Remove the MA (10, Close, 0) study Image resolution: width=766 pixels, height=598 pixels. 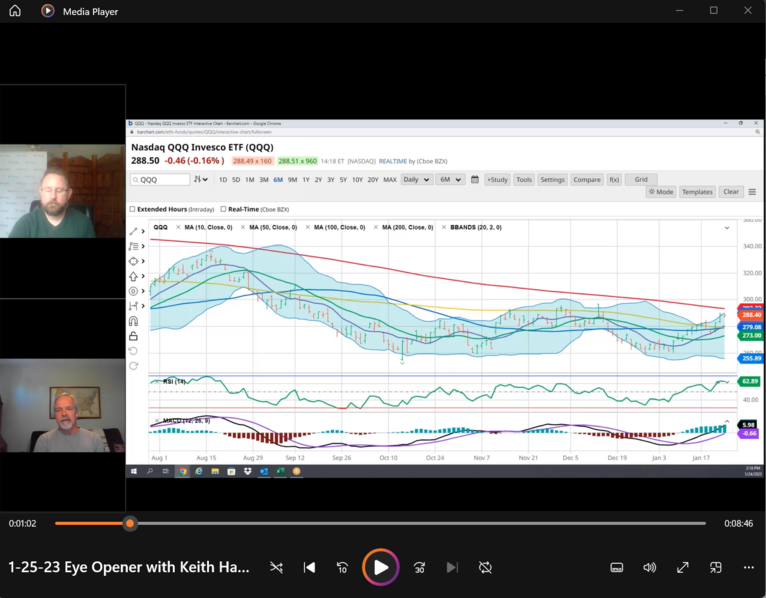tap(178, 227)
